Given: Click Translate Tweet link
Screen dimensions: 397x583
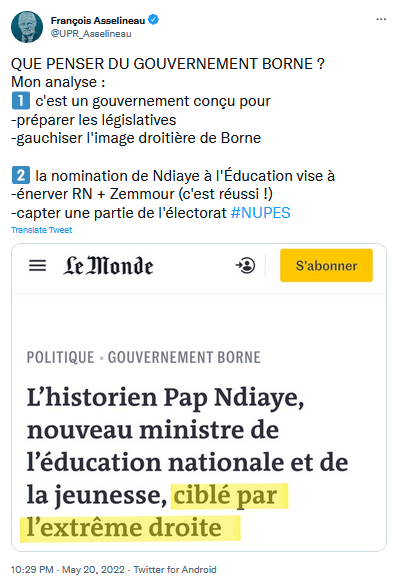Looking at the screenshot, I should point(42,230).
